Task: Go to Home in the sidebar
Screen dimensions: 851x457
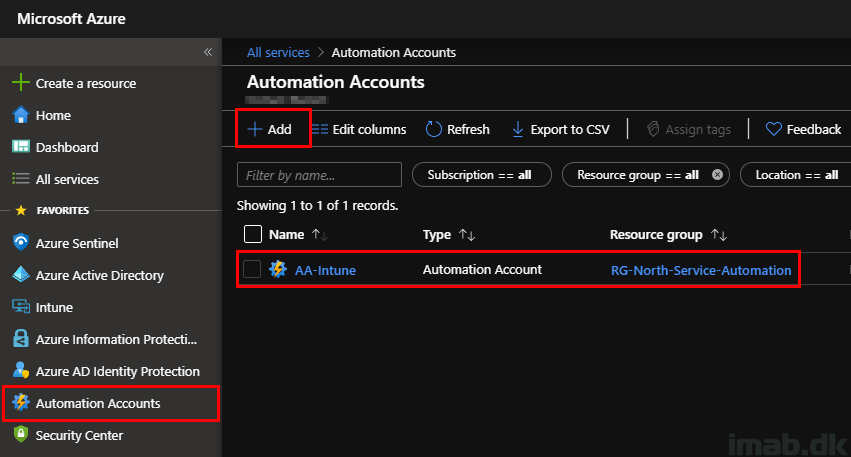Action: click(53, 116)
